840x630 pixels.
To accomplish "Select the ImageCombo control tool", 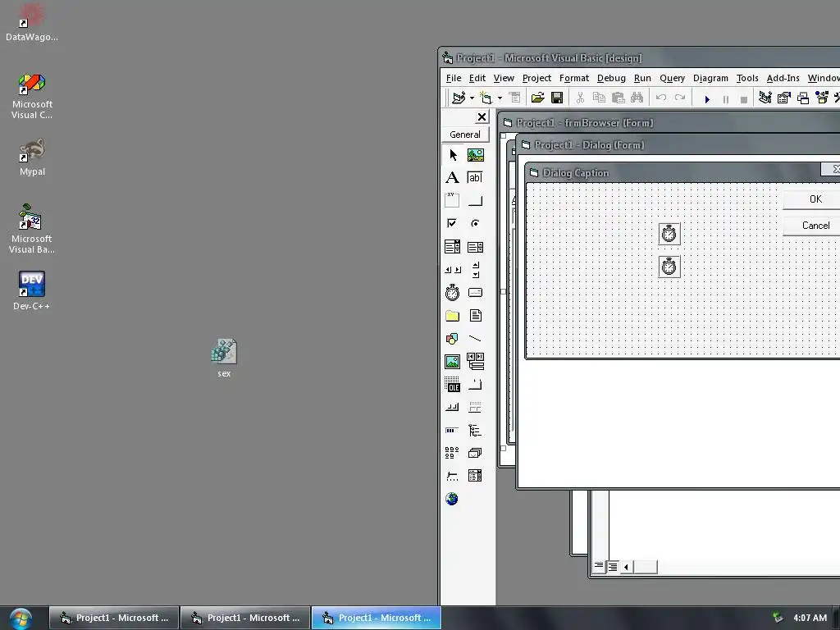I will (x=475, y=476).
